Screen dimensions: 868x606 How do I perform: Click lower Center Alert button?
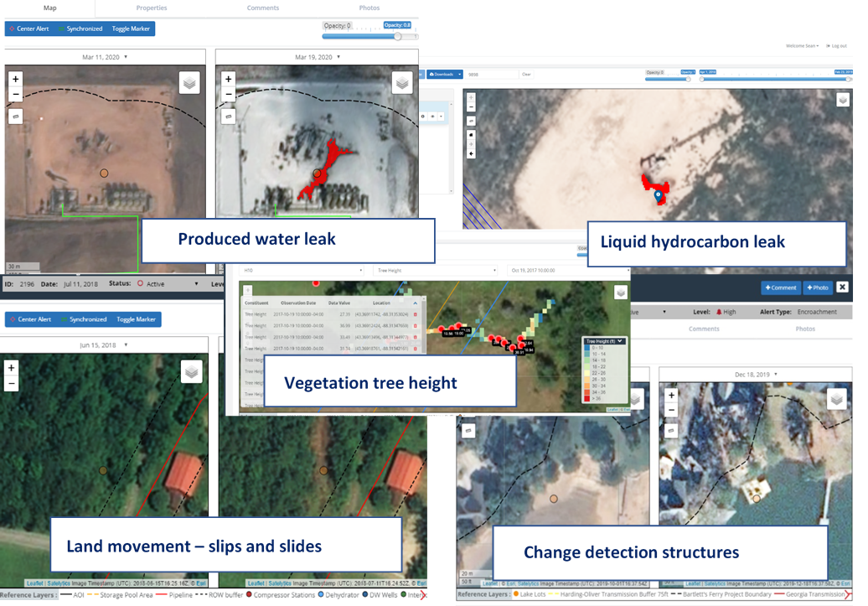pyautogui.click(x=30, y=319)
